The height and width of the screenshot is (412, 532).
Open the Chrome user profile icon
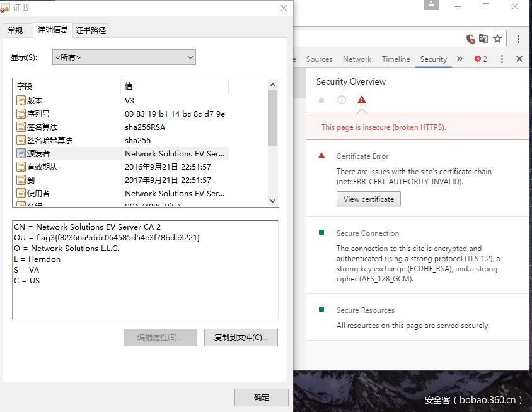point(431,5)
